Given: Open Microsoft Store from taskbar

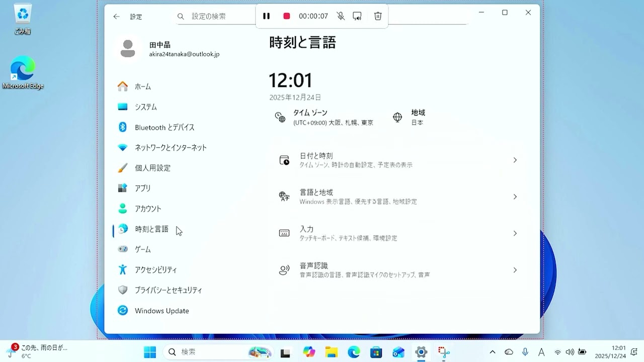Looking at the screenshot, I should [x=376, y=352].
